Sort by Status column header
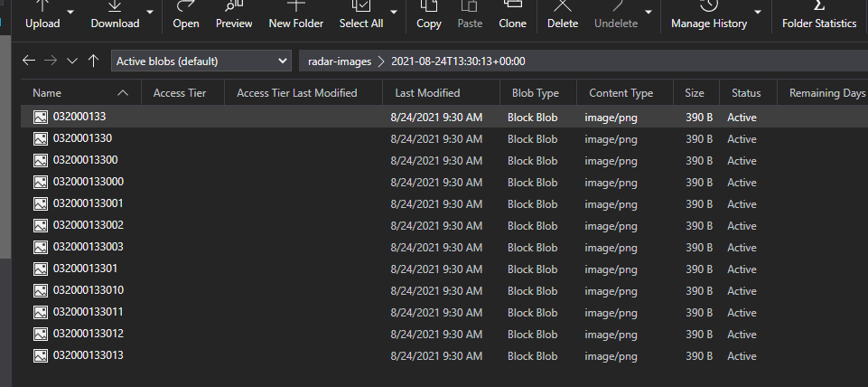 (748, 93)
